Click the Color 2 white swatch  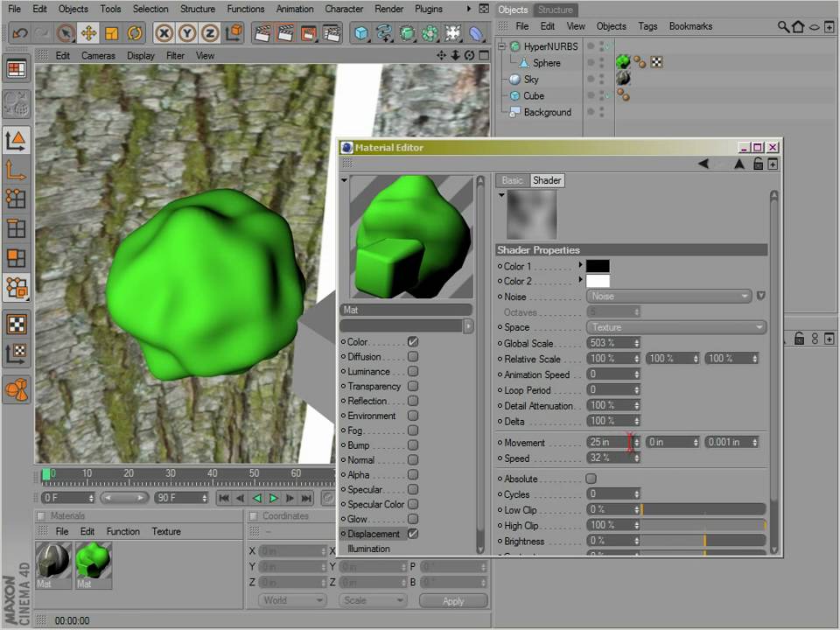pos(598,281)
